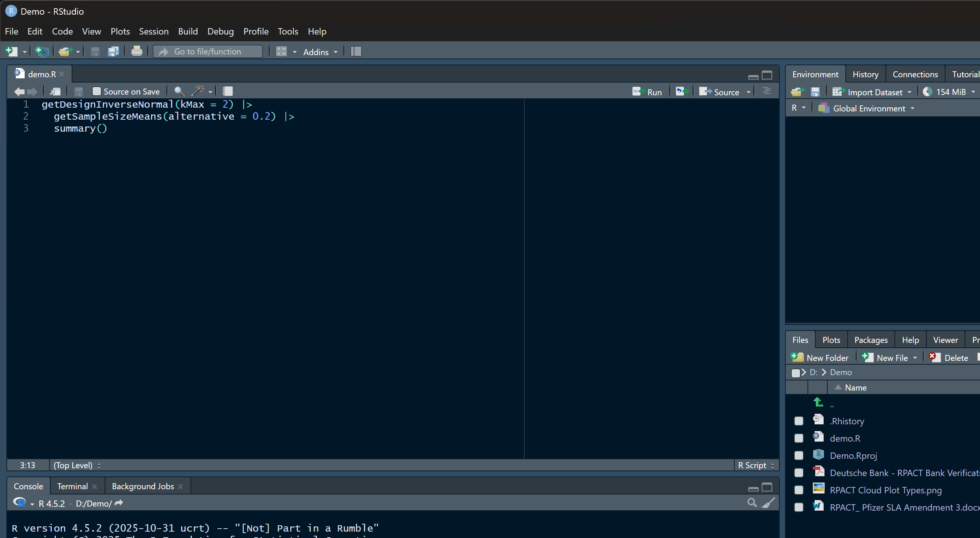Maximize the source editor pane
The image size is (980, 538).
pos(767,75)
